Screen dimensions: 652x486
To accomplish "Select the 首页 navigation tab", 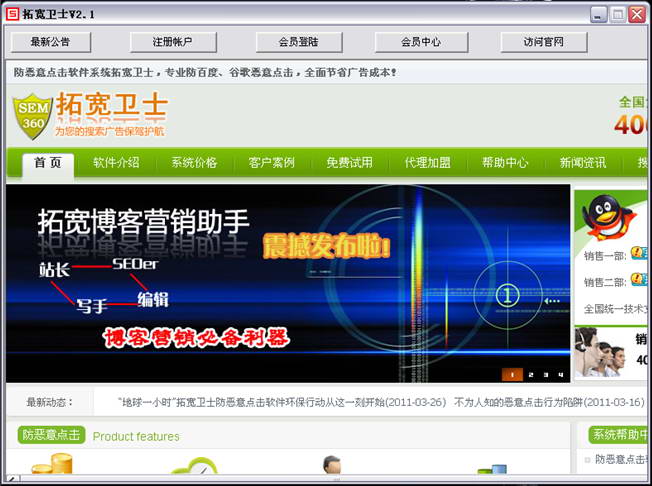I will [x=48, y=163].
